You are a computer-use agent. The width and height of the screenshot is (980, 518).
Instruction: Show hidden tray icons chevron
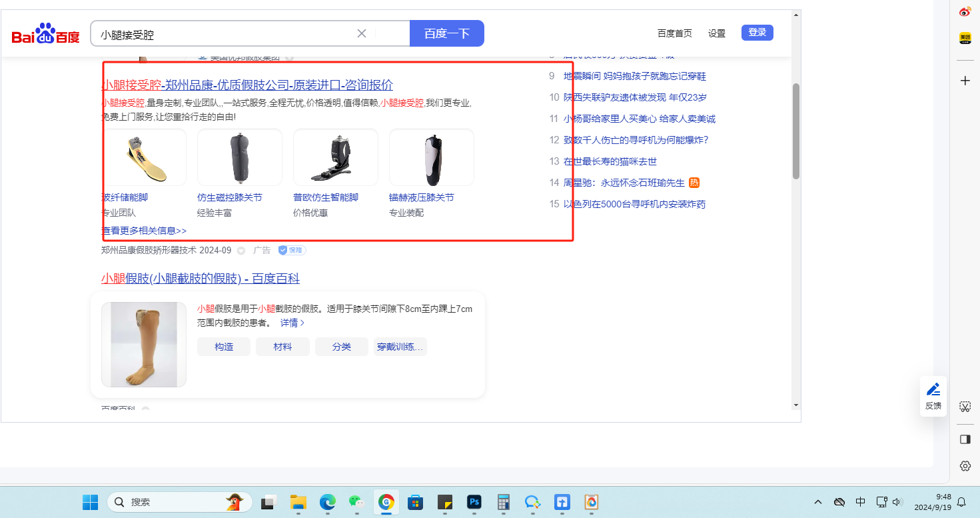click(819, 502)
